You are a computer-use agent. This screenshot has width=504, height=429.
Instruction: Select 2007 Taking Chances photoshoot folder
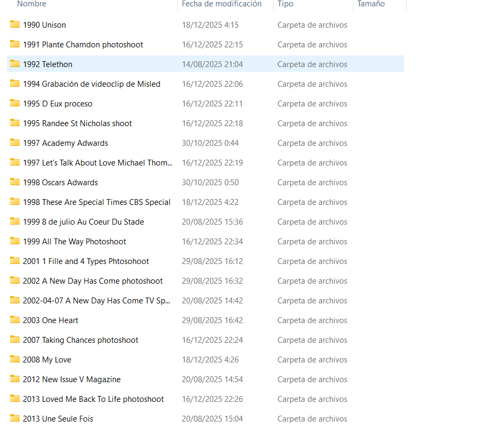[x=80, y=340]
